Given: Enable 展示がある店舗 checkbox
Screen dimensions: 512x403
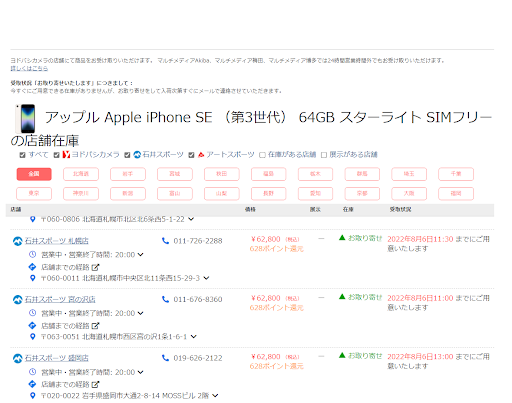Looking at the screenshot, I should click(324, 155).
